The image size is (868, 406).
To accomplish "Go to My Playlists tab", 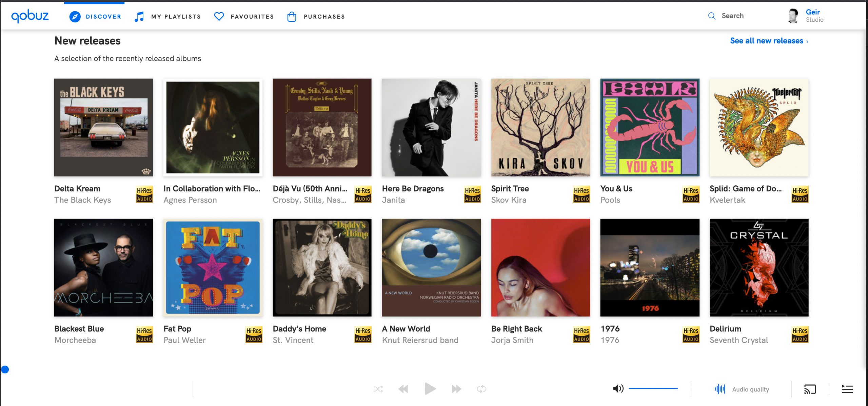I will coord(168,16).
